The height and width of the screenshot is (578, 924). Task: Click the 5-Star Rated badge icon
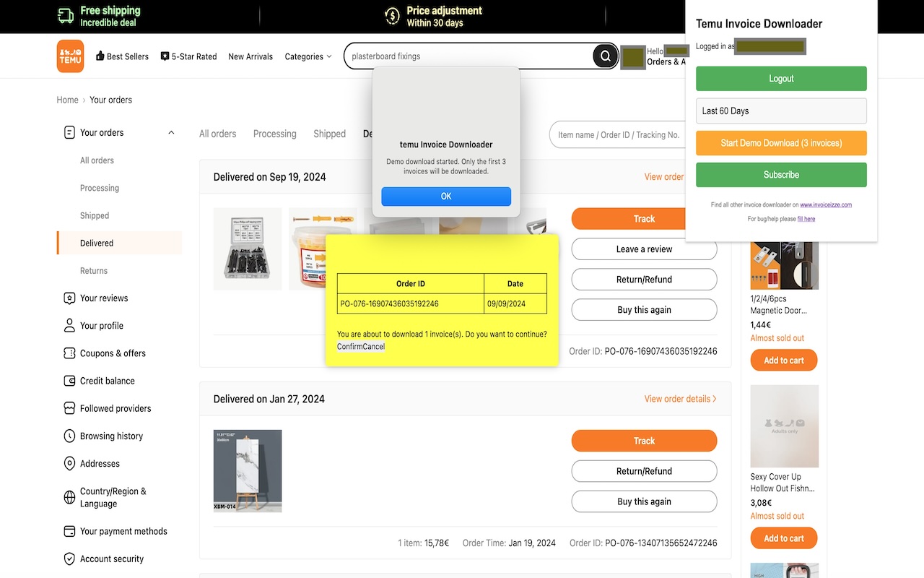point(165,56)
